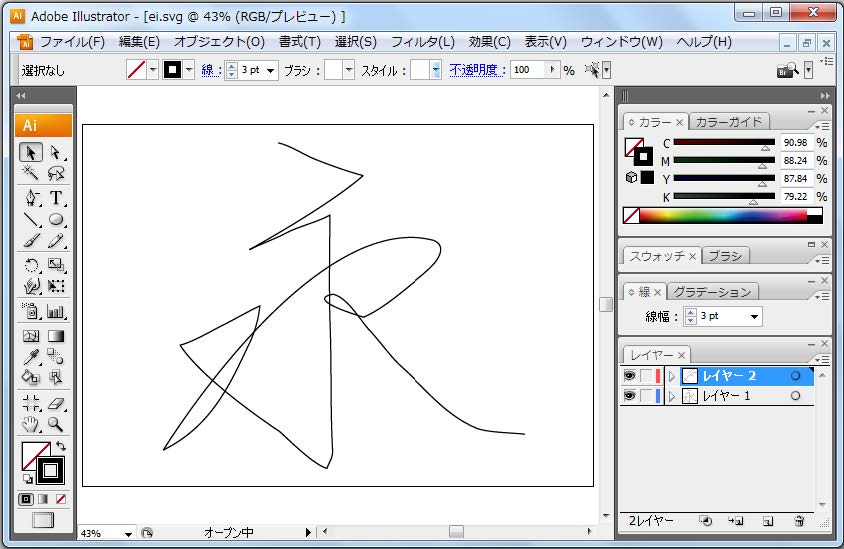Delete layer using trash icon
844x549 pixels.
(798, 521)
